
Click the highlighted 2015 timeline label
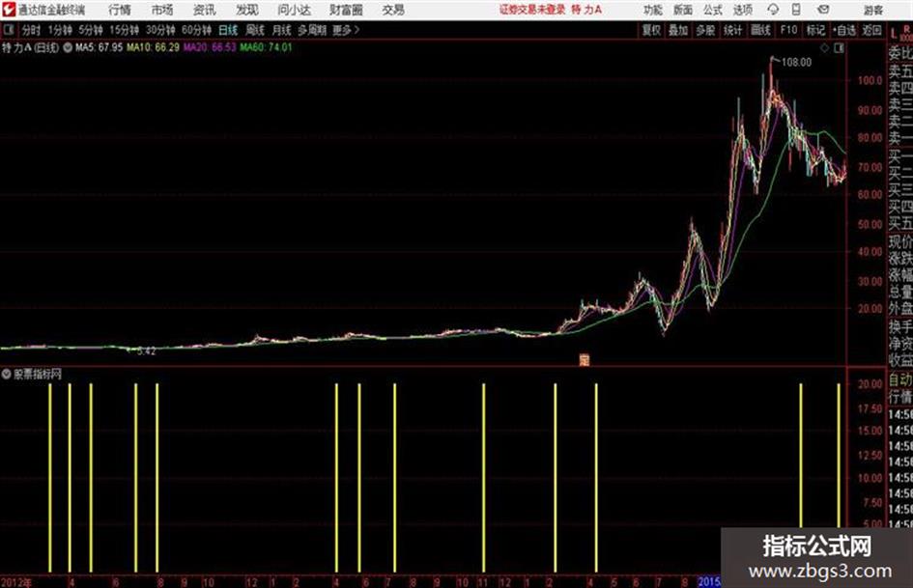709,581
